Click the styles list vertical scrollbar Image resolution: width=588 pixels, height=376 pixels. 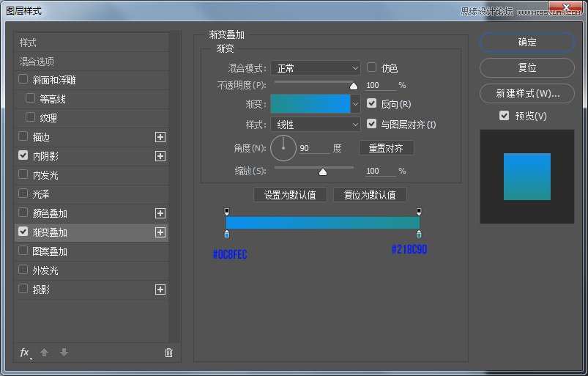[x=174, y=187]
